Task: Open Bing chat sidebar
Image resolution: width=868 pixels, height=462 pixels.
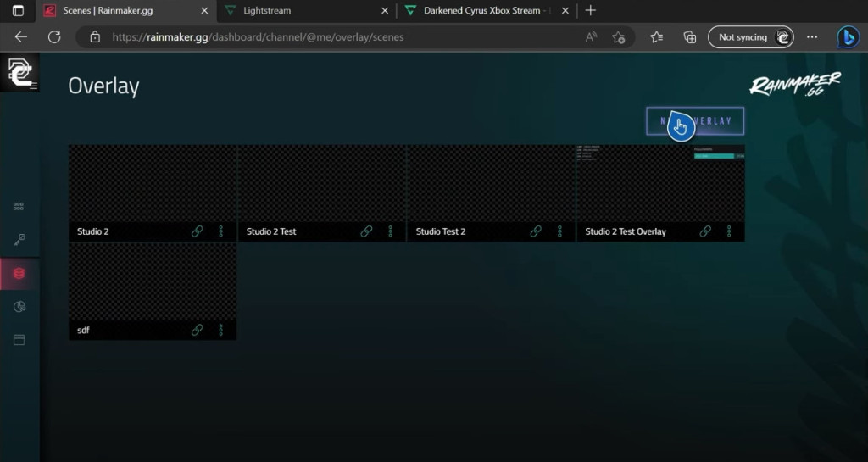Action: tap(848, 37)
